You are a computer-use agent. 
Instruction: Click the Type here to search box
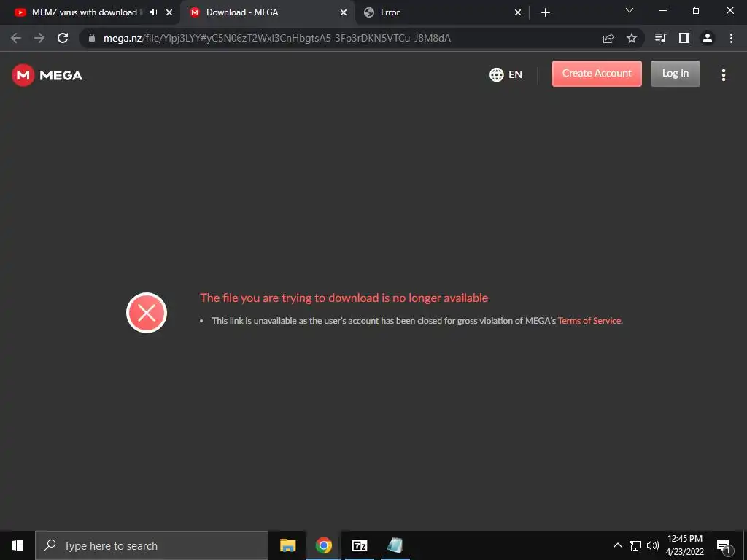152,545
